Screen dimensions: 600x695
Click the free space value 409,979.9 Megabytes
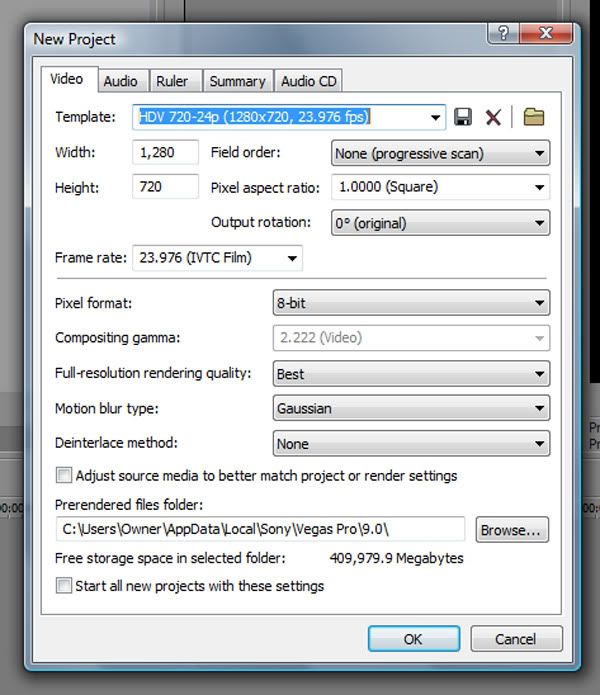397,558
